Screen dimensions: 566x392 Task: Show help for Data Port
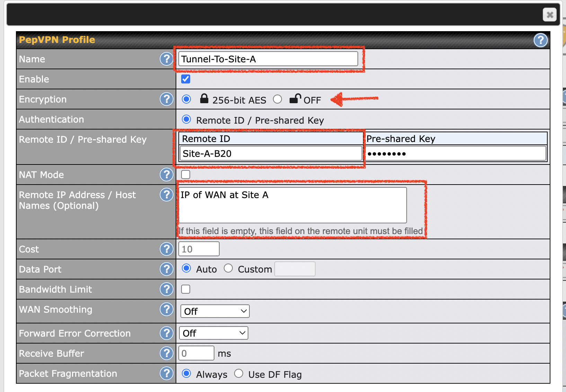[166, 269]
